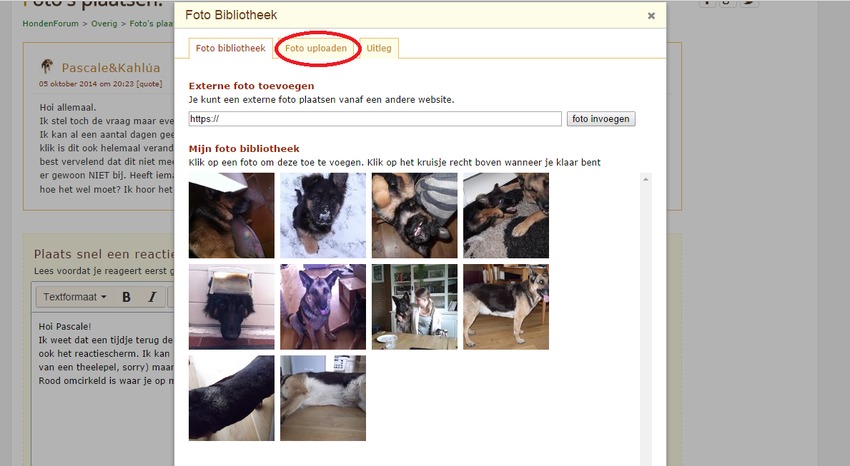Viewport: 850px width, 466px height.
Task: Choose the dog sleeping on floor photo
Action: tap(323, 398)
